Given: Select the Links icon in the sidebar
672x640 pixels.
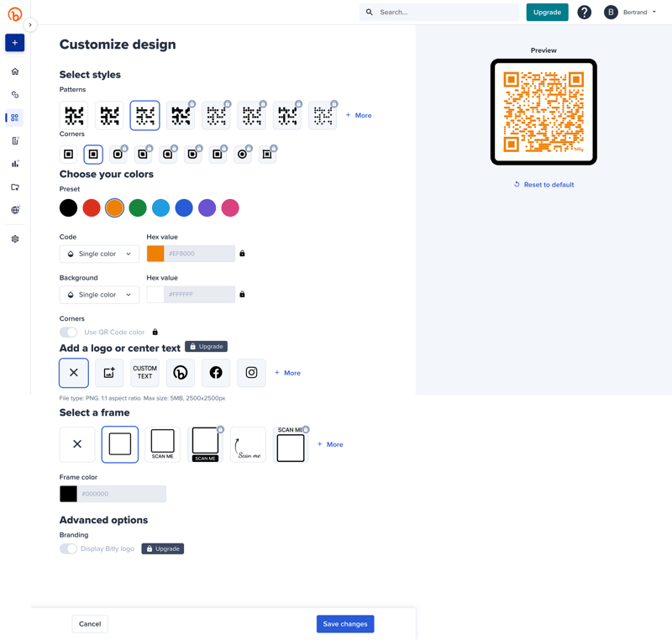Looking at the screenshot, I should (14, 94).
